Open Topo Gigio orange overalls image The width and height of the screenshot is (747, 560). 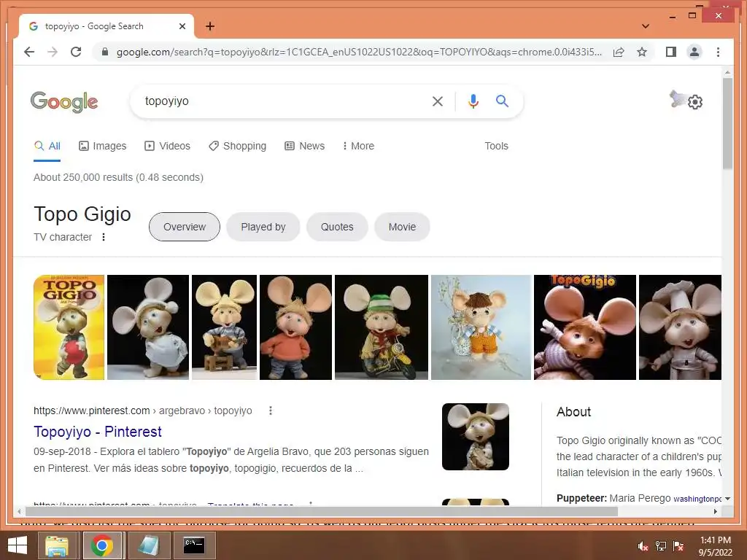click(x=481, y=327)
